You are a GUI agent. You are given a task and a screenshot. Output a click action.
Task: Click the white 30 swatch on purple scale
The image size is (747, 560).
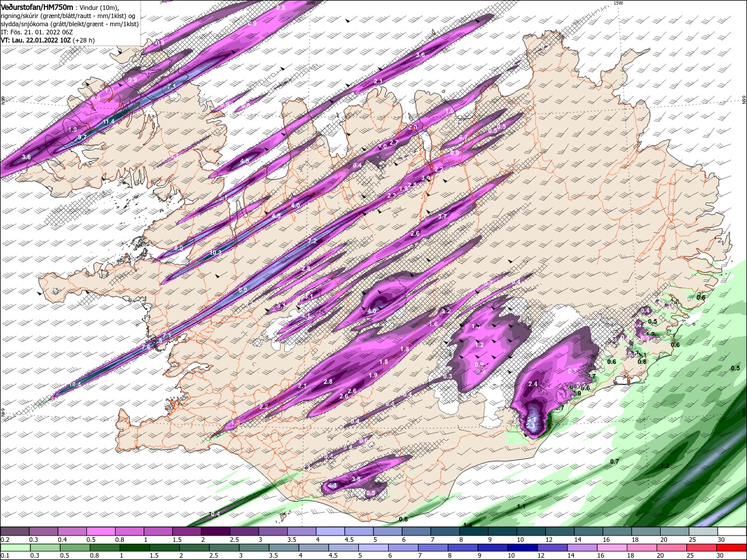click(732, 531)
